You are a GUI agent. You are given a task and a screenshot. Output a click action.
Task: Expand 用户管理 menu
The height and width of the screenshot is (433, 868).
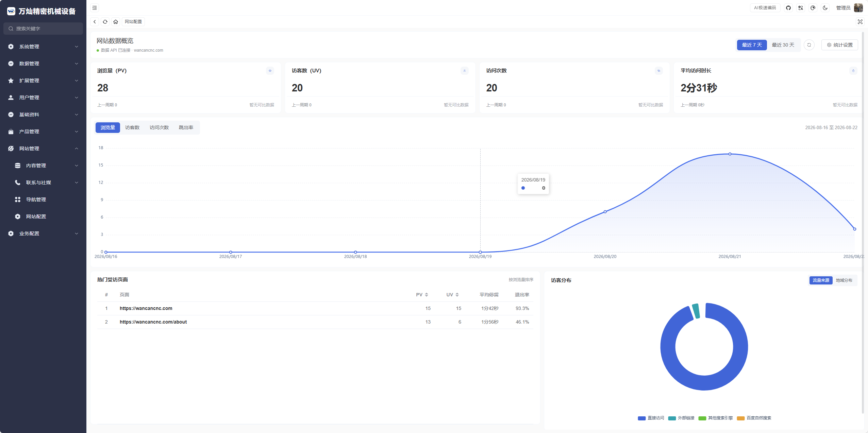point(43,98)
